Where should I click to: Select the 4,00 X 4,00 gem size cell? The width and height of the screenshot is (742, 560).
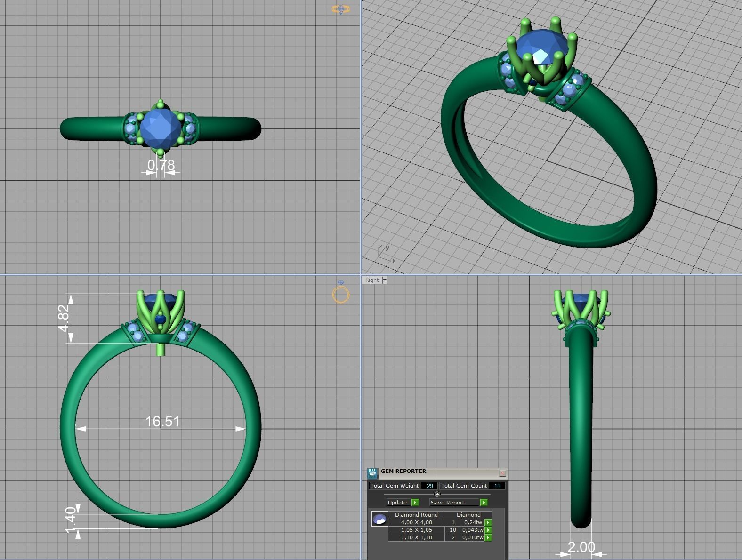[416, 522]
